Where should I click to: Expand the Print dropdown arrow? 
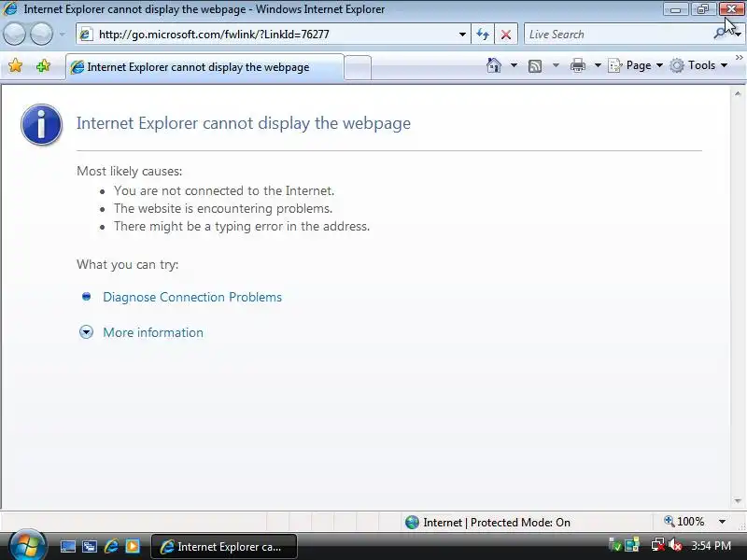tap(598, 65)
